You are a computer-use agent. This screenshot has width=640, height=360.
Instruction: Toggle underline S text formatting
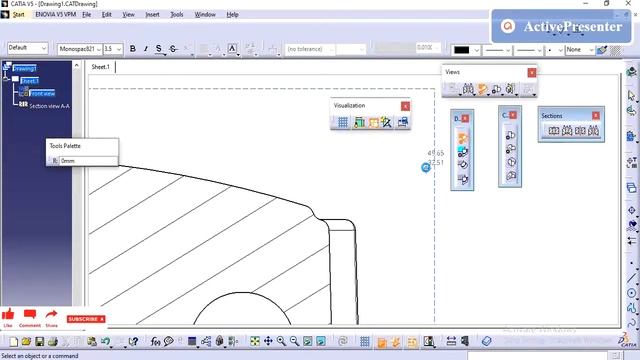click(159, 49)
